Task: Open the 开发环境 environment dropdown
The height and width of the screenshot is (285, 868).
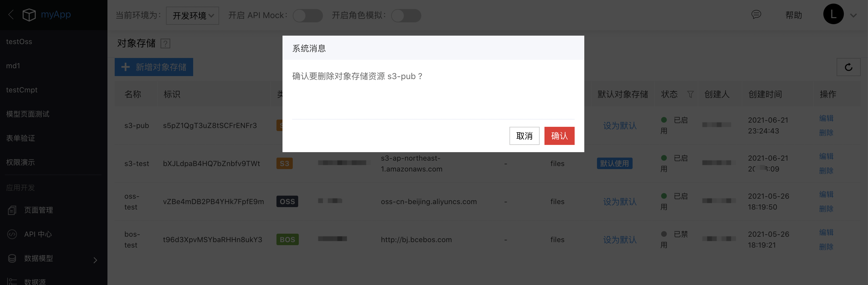Action: point(192,15)
